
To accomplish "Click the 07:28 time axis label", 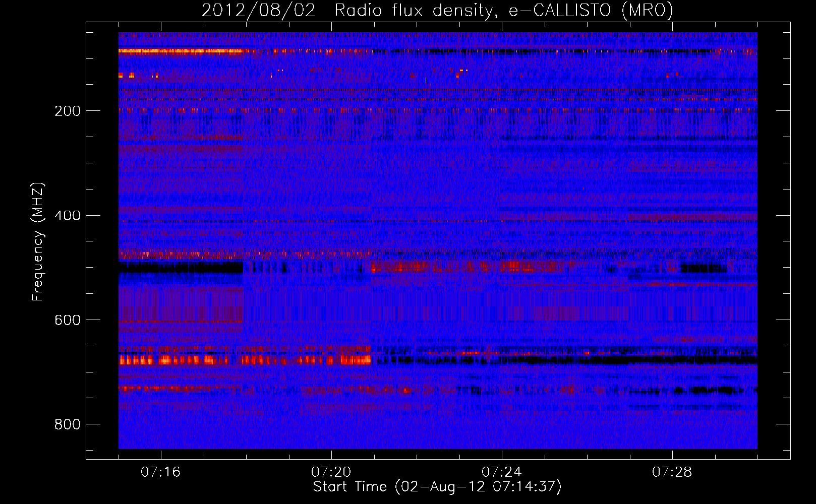I will (x=672, y=472).
